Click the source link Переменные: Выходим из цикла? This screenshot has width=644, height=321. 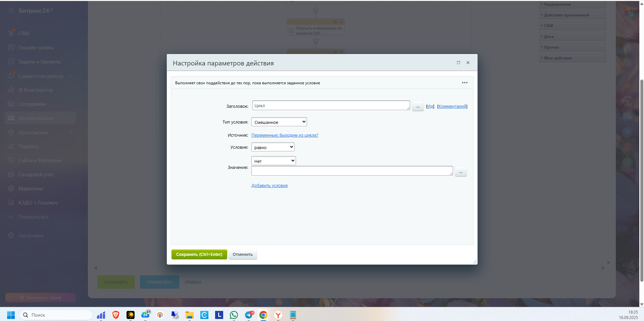coord(285,135)
